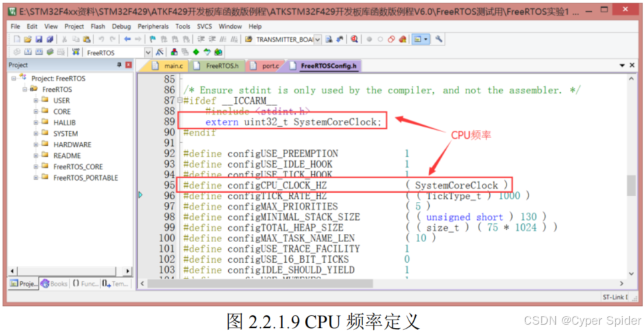This screenshot has width=644, height=332.
Task: Click the New file toolbar icon
Action: pos(17,39)
